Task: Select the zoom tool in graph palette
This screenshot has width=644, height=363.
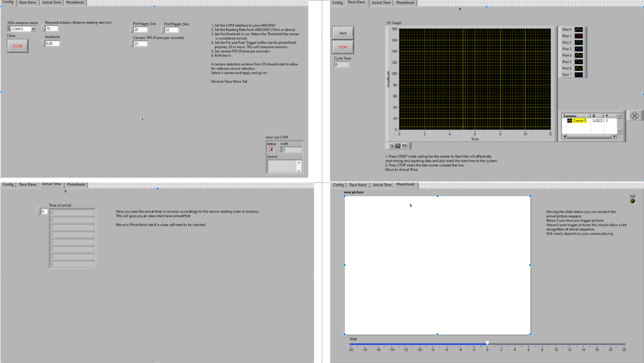Action: pyautogui.click(x=398, y=146)
